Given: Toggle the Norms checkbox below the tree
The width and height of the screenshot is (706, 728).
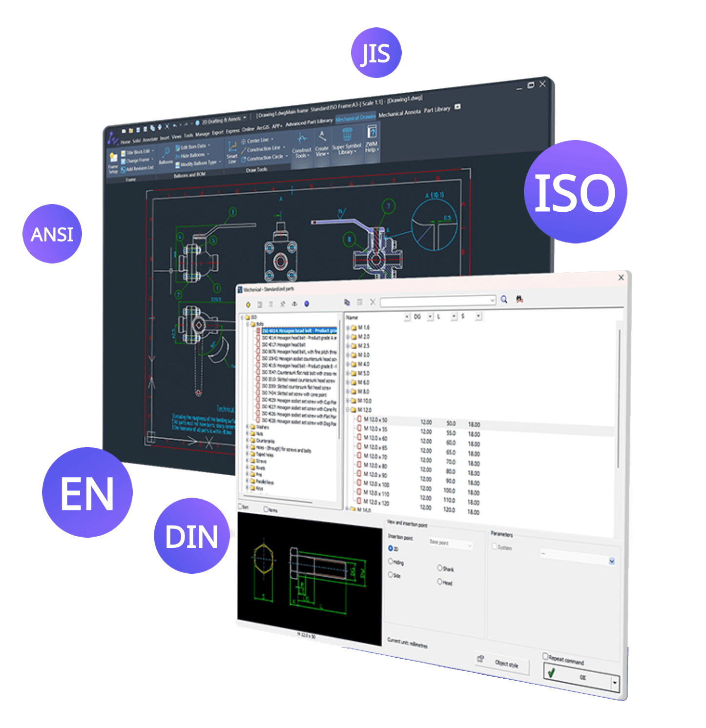Looking at the screenshot, I should pos(266,509).
